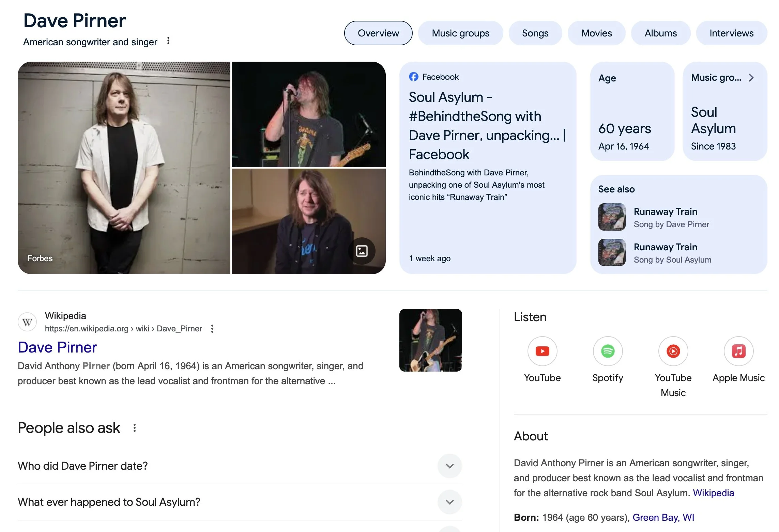The image size is (779, 532).
Task: Open the Dave Pirner Wikipedia title link
Action: click(x=57, y=347)
